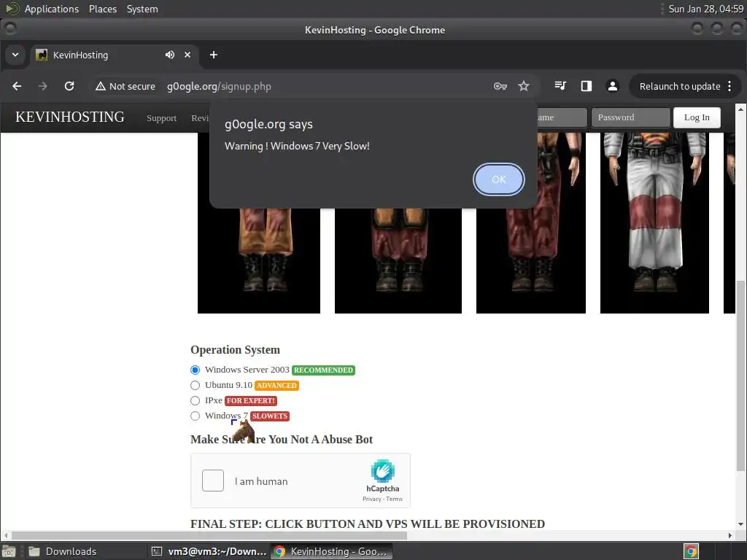Check the I am human hCaptcha box

[213, 481]
